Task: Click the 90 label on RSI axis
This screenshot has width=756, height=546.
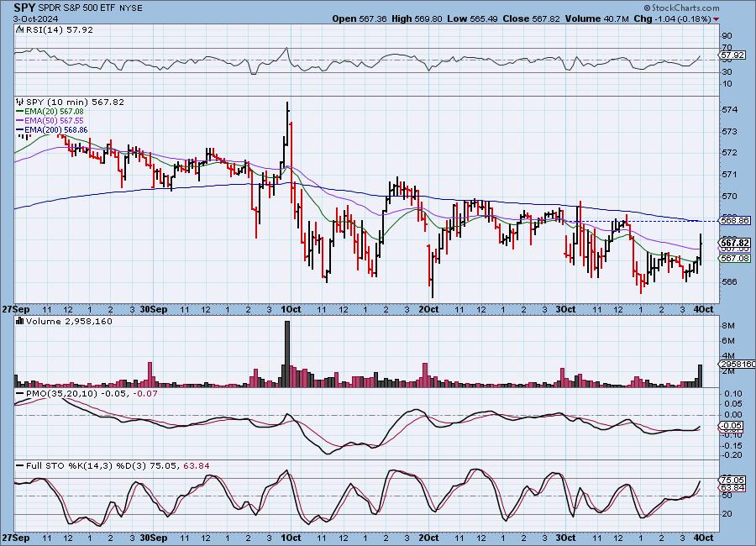Action: click(x=727, y=36)
